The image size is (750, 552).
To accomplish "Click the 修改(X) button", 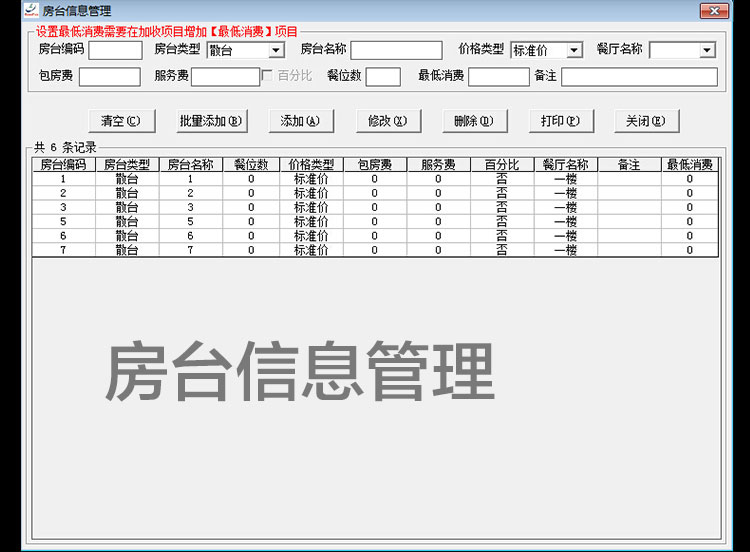I will 388,121.
